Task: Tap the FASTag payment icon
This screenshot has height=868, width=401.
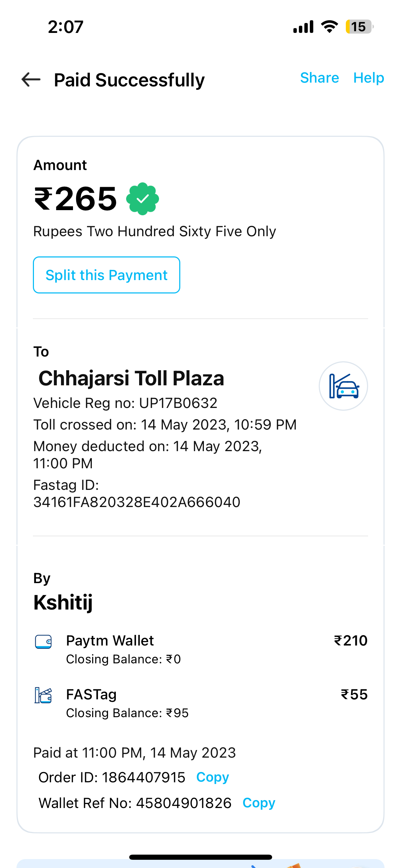Action: click(43, 696)
